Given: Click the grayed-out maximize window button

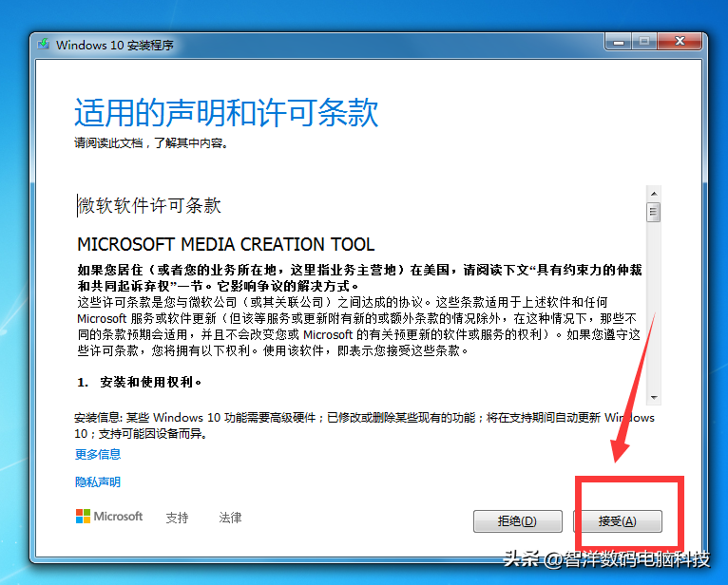Looking at the screenshot, I should (644, 41).
